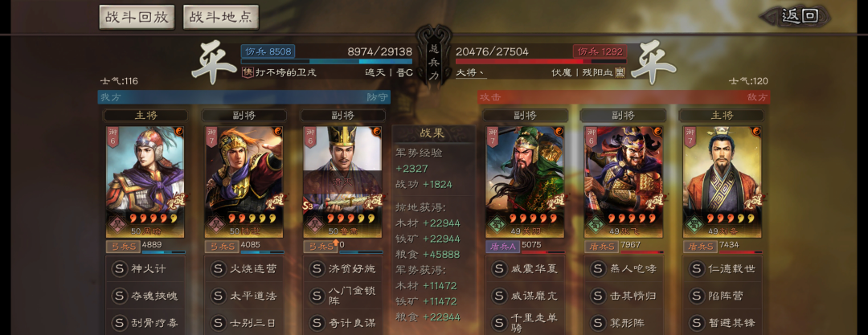
Task: Click the S icon beside 神火计 skill
Action: pos(119,269)
